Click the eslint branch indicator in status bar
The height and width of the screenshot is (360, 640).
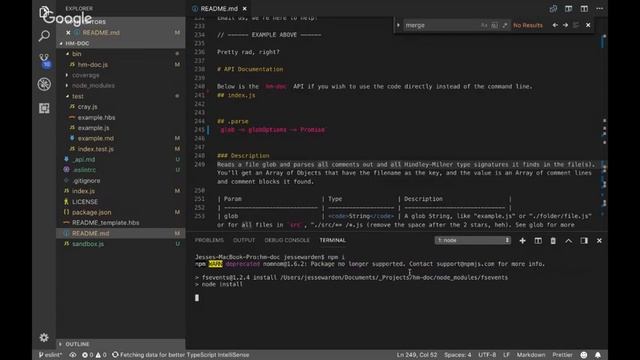coord(51,355)
